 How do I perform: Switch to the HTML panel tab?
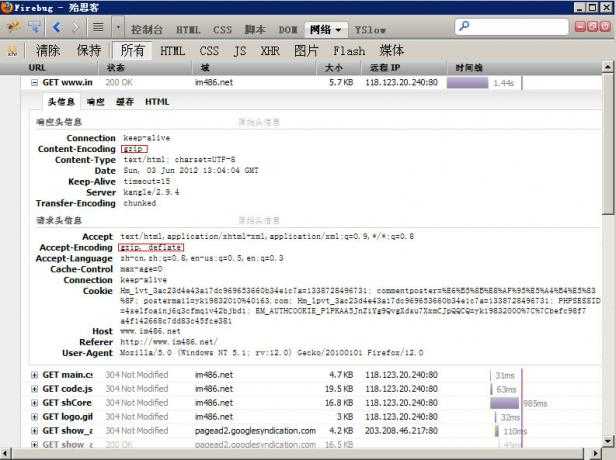pyautogui.click(x=188, y=29)
